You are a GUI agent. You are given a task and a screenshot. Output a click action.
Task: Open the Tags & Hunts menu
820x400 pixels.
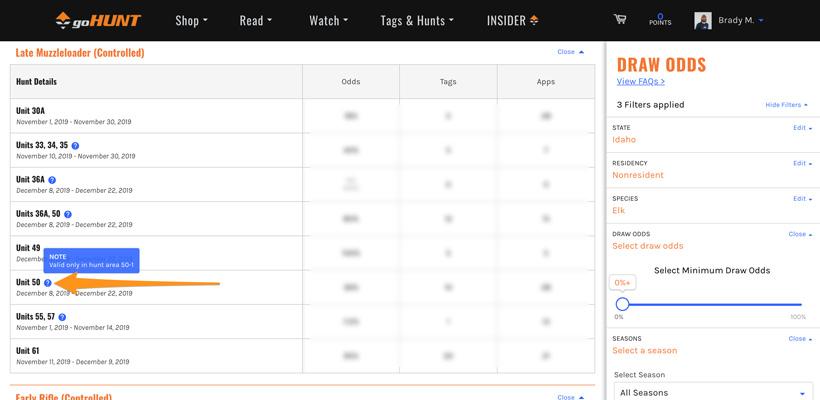pos(416,20)
